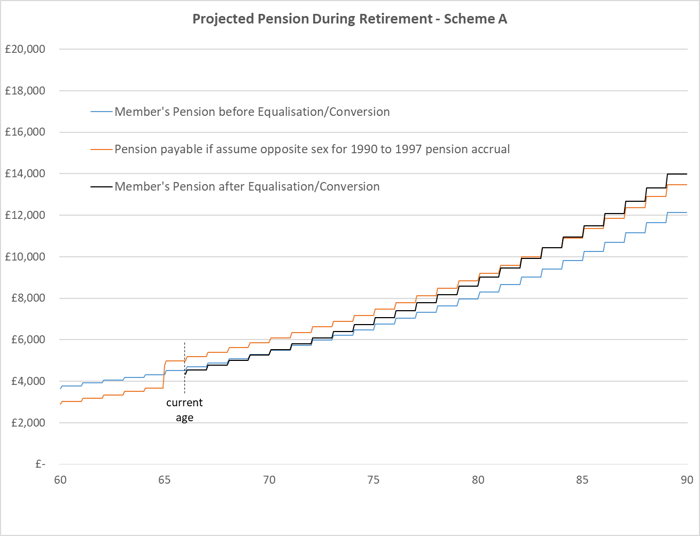Viewport: 700px width, 536px height.
Task: Select the £20,000 y-axis label
Action: click(x=28, y=49)
